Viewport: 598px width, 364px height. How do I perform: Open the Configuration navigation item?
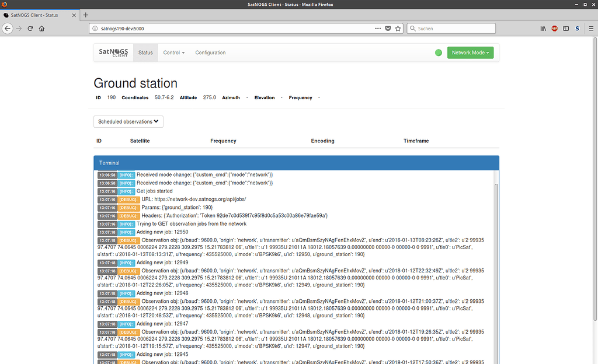[x=210, y=52]
